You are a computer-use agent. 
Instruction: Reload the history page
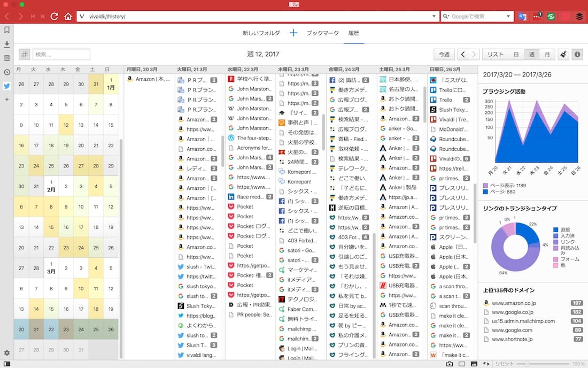(55, 17)
